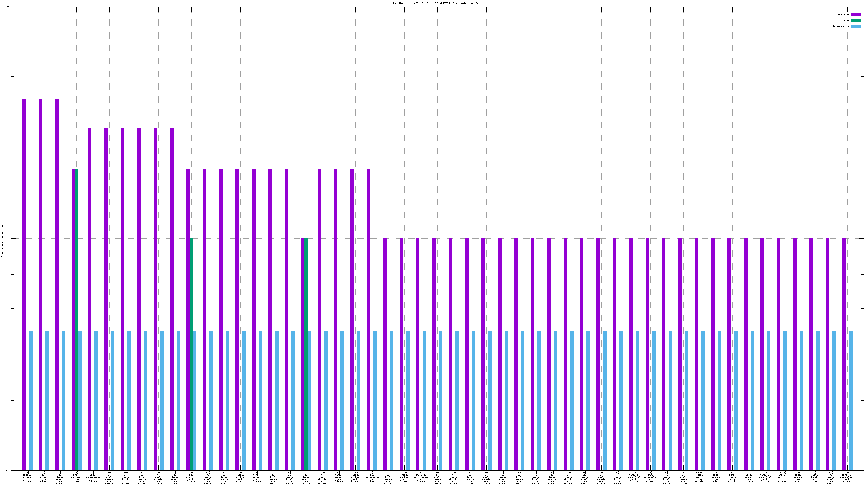Click the RBL Statistics chart title
This screenshot has width=868, height=488.
coord(437,3)
